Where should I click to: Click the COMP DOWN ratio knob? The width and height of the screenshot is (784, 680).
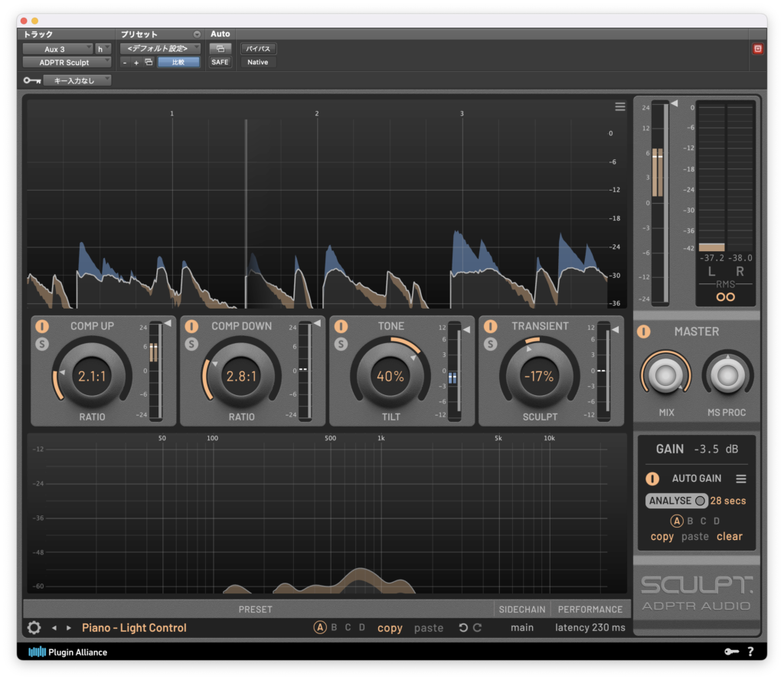241,375
